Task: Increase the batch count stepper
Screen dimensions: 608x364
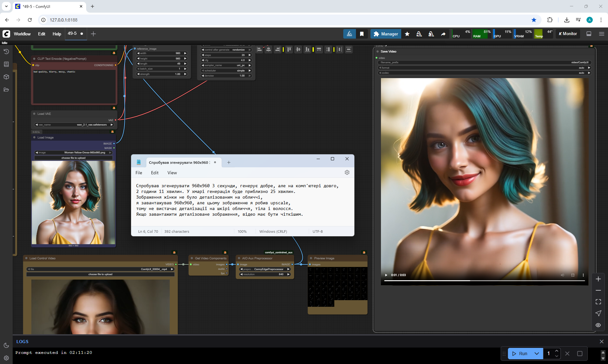Action: coord(556,351)
